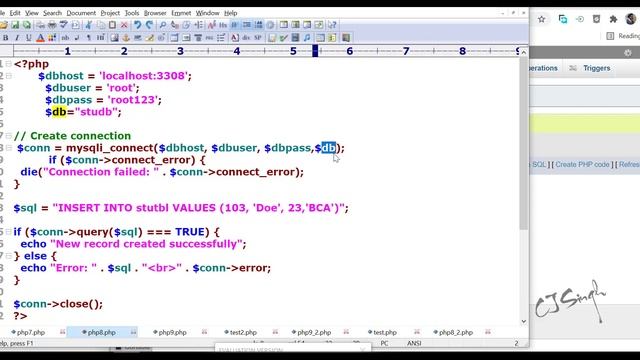Viewport: 640px width, 360px height.
Task: Click the Save All toolbar icon
Action: tap(27, 25)
